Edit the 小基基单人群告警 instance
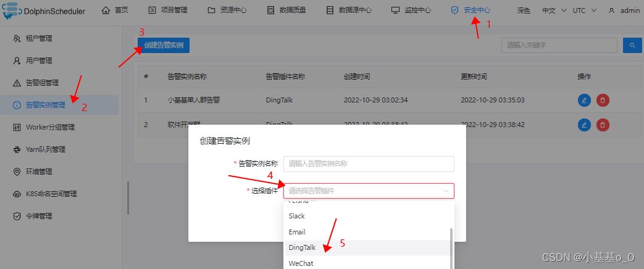 tap(584, 100)
